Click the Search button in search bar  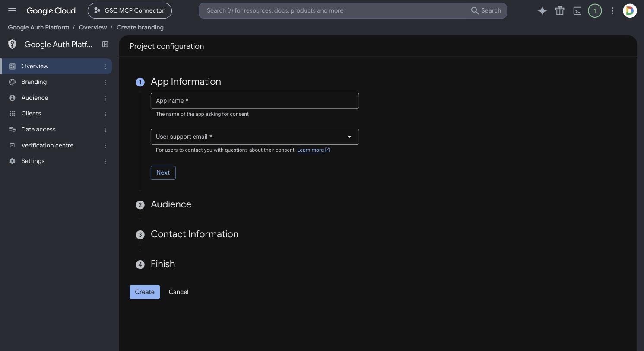(x=486, y=11)
